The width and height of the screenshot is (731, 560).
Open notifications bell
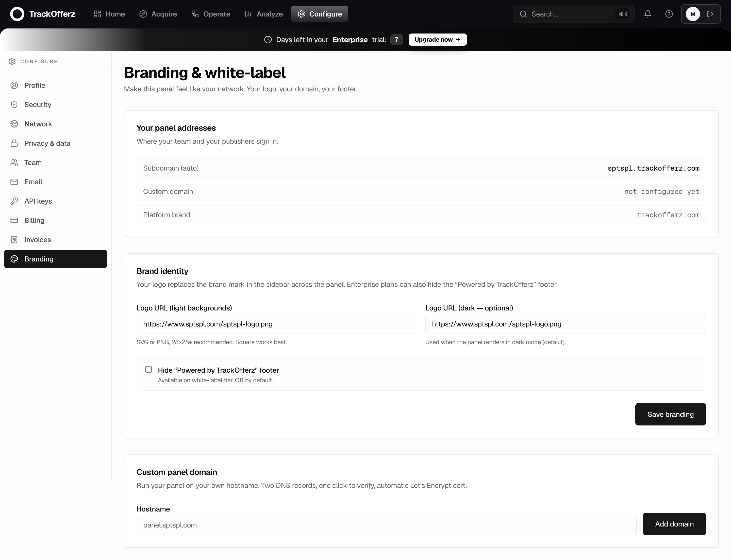648,14
